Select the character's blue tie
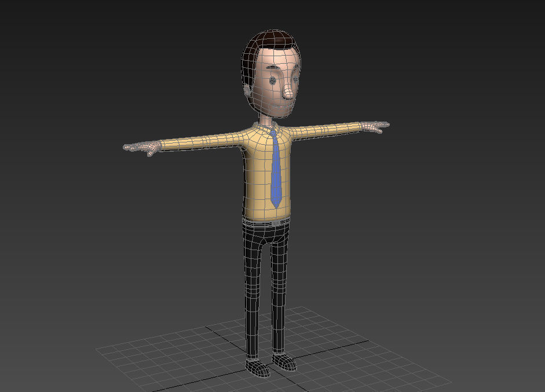The image size is (545, 392). tap(276, 169)
